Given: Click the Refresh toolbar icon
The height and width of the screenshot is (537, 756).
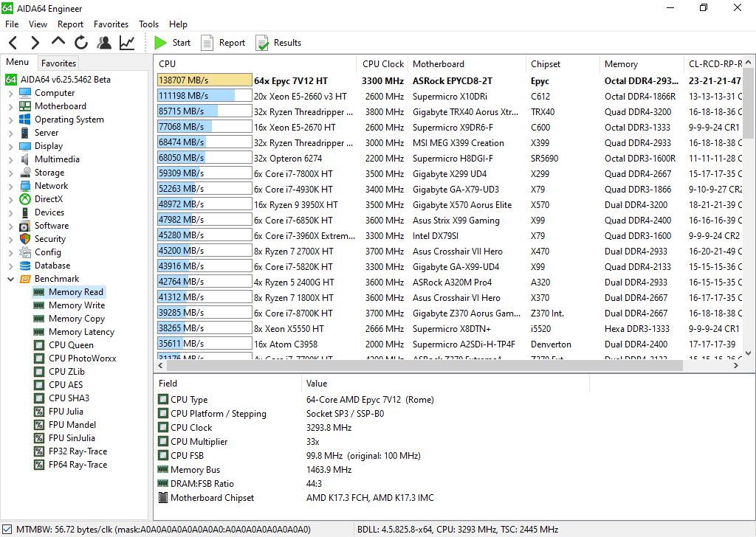Looking at the screenshot, I should [81, 43].
